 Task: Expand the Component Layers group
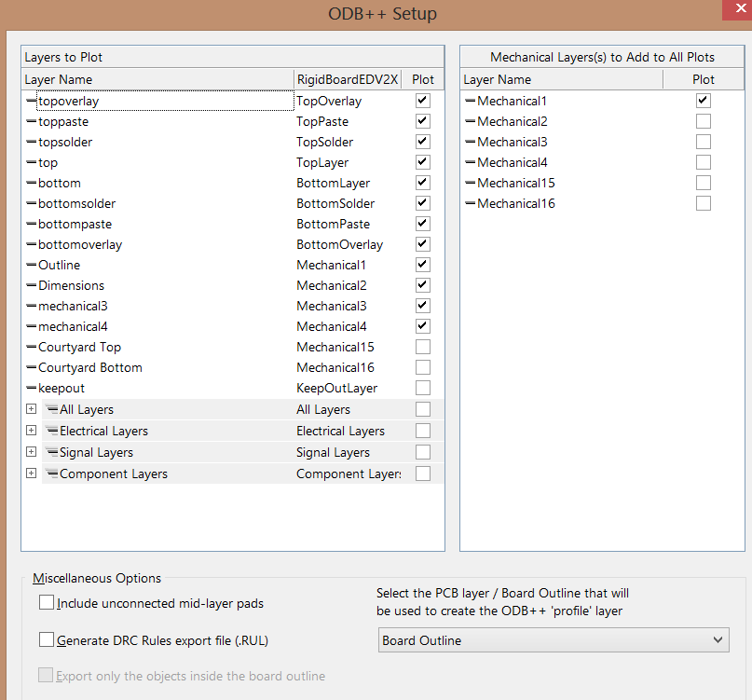31,474
